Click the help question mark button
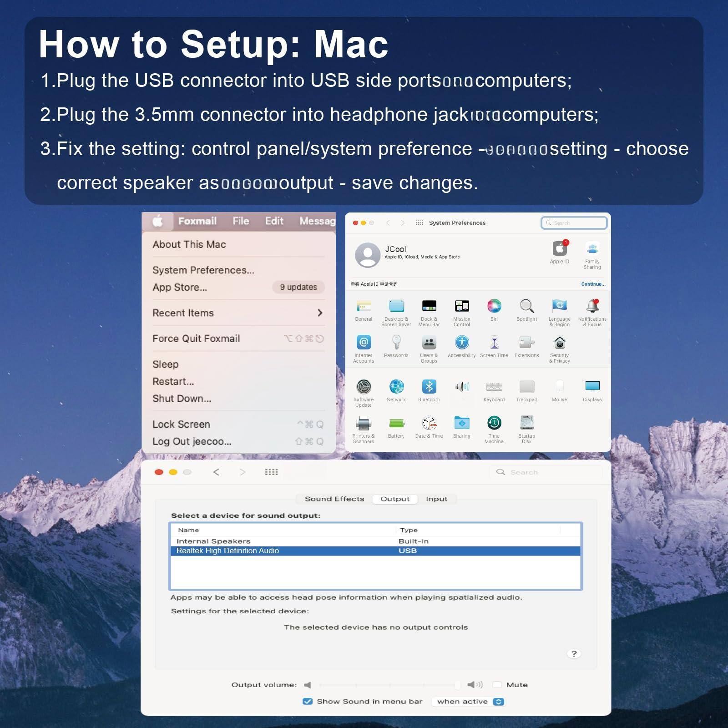Screen dimensions: 728x728 pyautogui.click(x=574, y=653)
